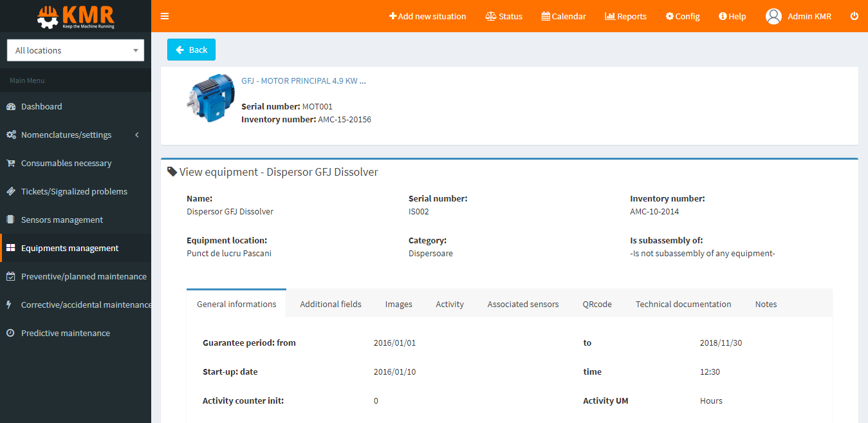The height and width of the screenshot is (423, 868).
Task: Click the Sensors management chip icon
Action: point(10,220)
